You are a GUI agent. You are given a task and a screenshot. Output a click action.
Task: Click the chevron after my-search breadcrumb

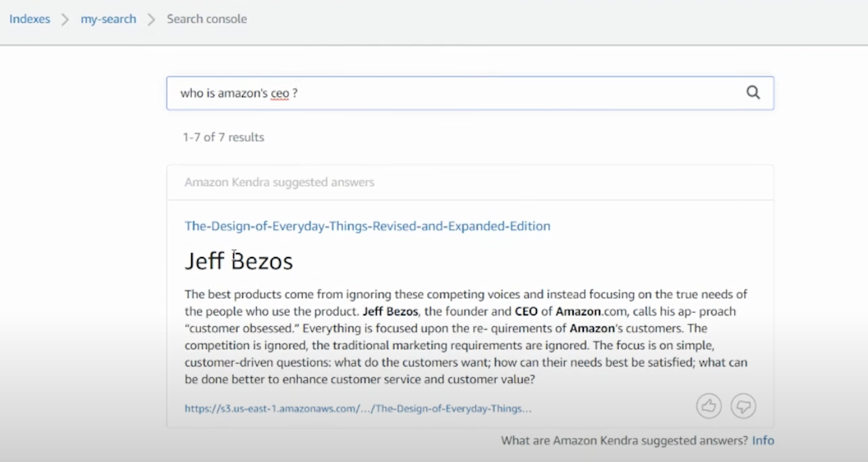tap(152, 20)
